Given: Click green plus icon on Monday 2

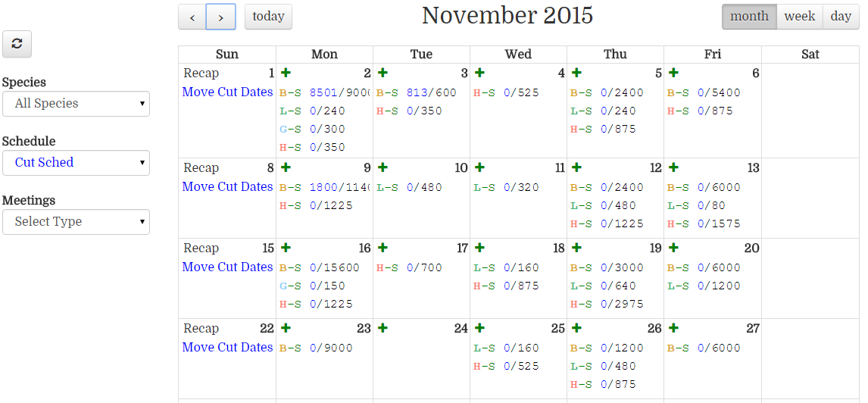Looking at the screenshot, I should pyautogui.click(x=286, y=73).
